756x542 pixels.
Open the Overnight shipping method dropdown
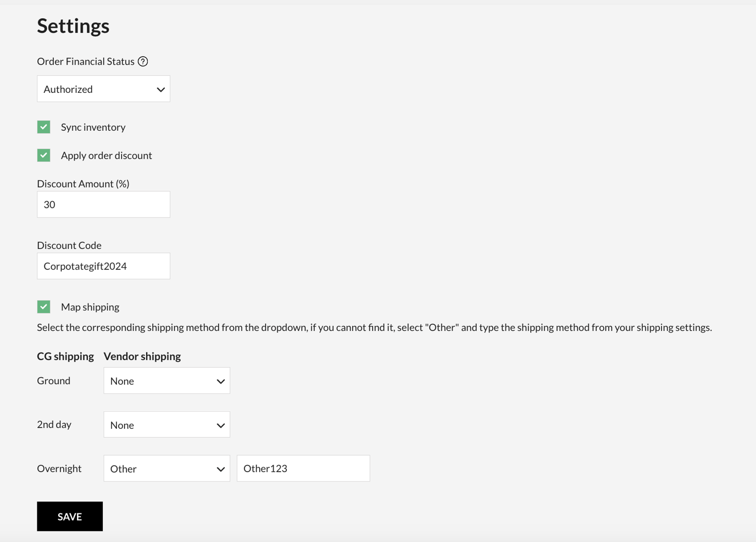166,468
